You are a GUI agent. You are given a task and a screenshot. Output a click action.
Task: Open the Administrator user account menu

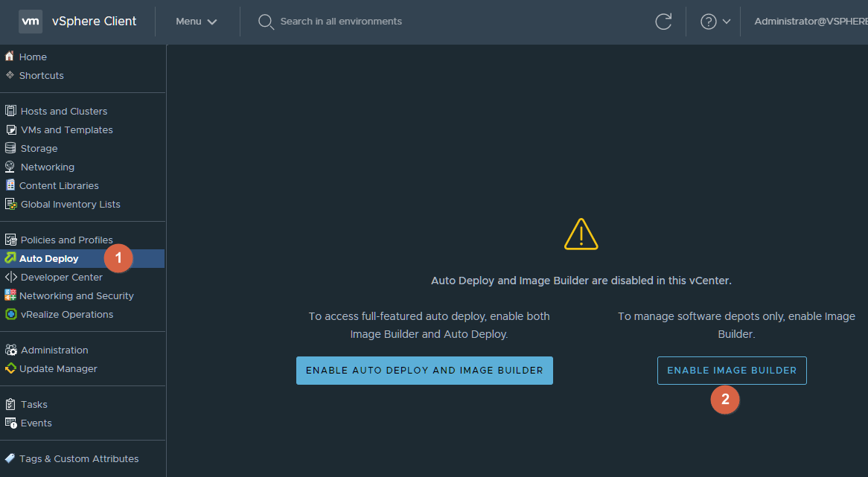click(810, 22)
